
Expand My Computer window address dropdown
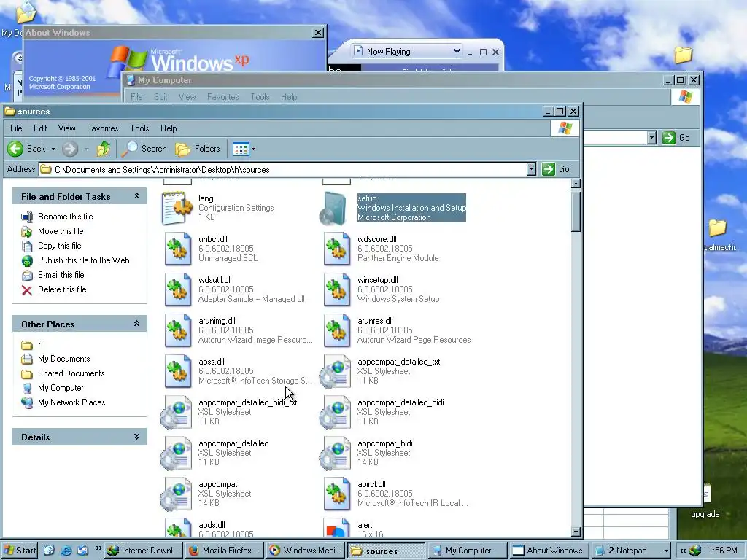tap(651, 138)
